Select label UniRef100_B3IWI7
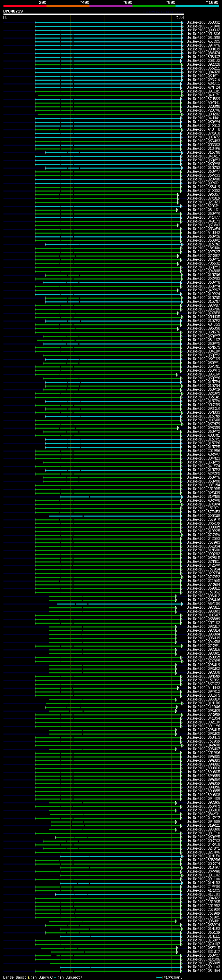 tap(203, 952)
